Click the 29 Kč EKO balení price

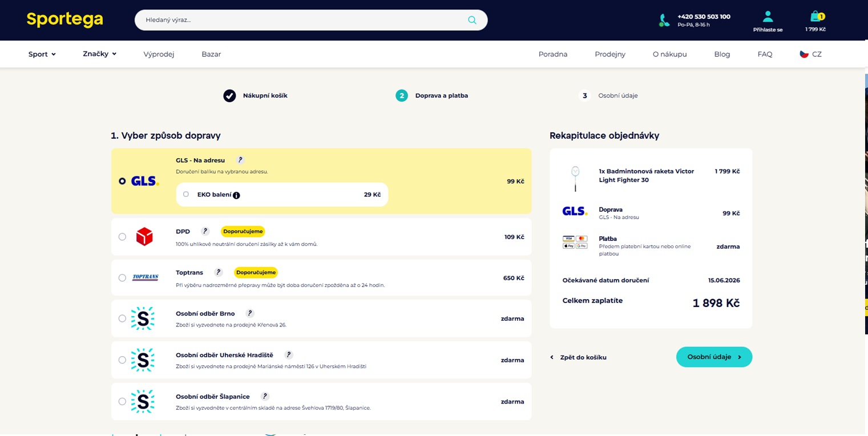pos(372,195)
